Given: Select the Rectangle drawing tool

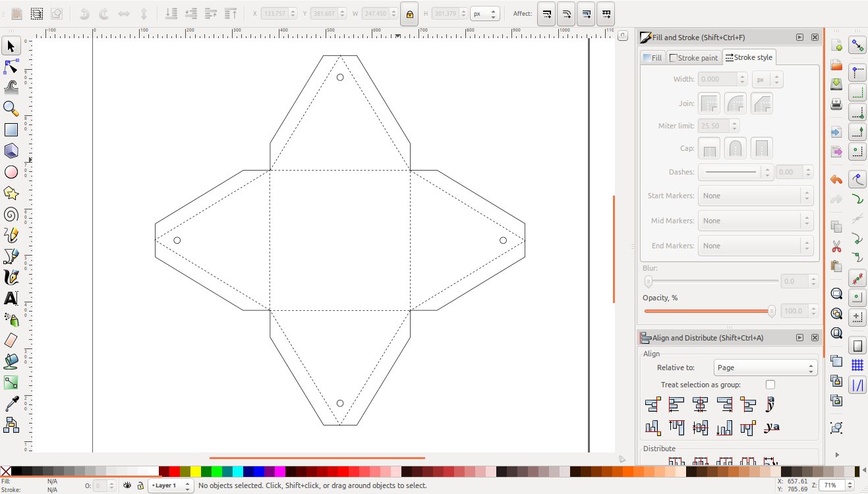Looking at the screenshot, I should coord(11,130).
